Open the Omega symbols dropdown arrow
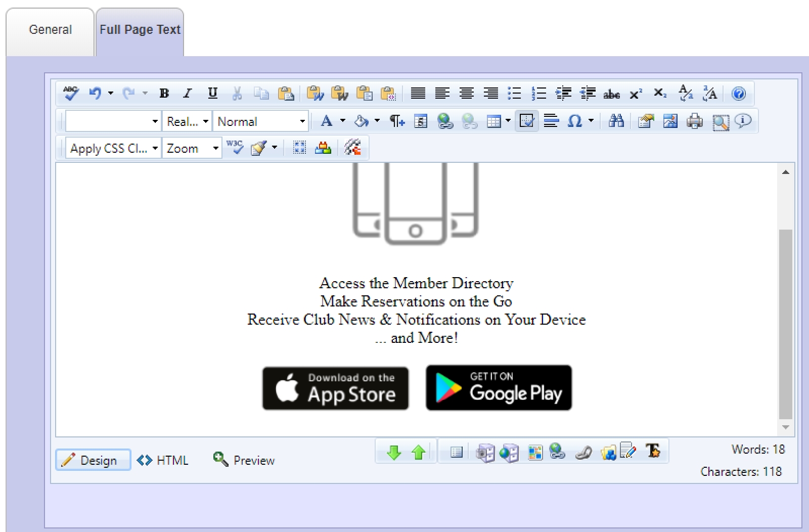Image resolution: width=809 pixels, height=532 pixels. pos(591,121)
